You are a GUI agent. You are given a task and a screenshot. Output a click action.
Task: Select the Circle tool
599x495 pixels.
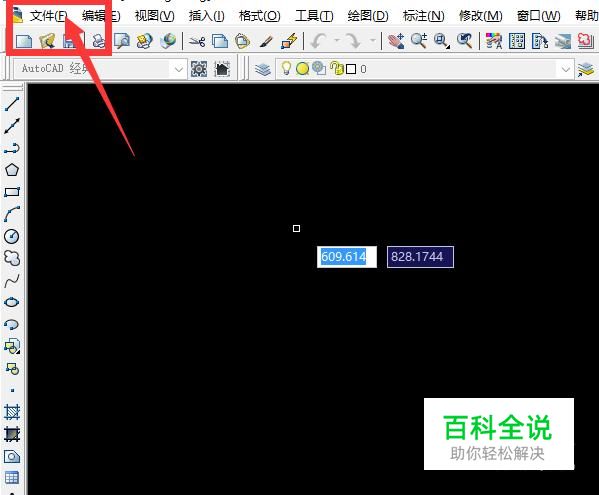click(x=12, y=236)
